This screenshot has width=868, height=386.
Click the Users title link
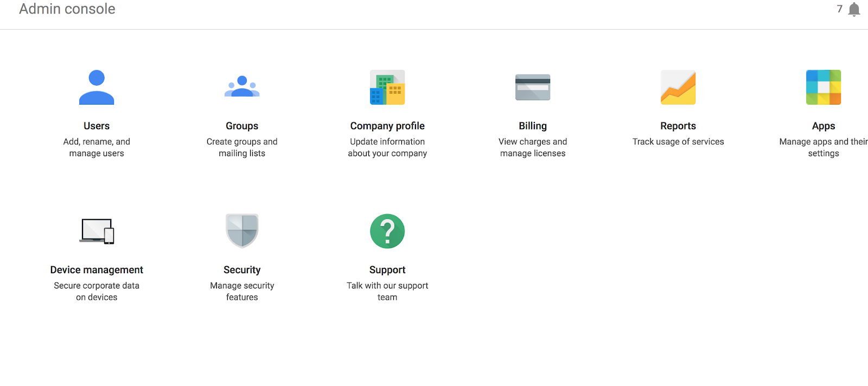[97, 126]
